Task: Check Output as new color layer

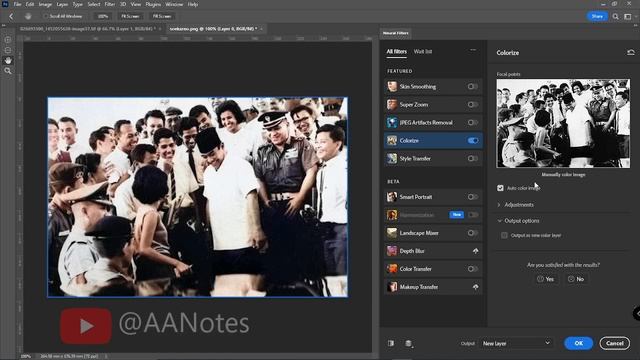Action: 504,235
